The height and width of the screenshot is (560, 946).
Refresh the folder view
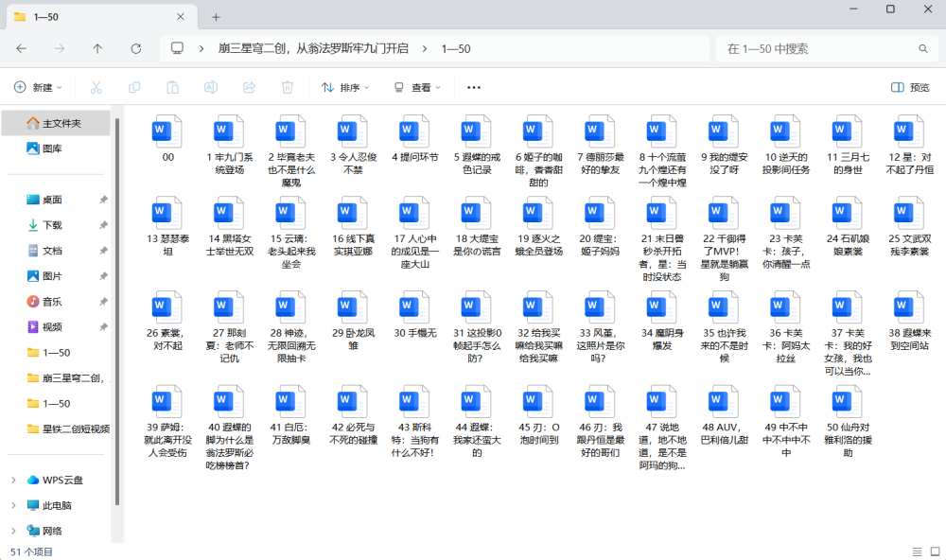(134, 48)
